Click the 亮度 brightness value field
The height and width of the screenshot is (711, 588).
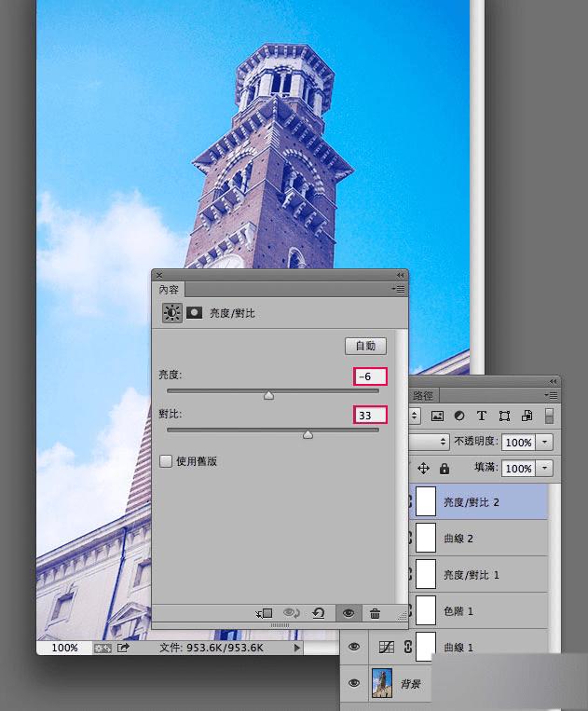click(370, 376)
